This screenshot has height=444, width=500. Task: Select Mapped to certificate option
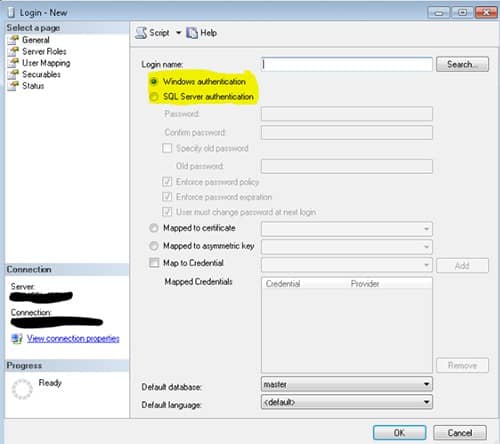point(154,228)
